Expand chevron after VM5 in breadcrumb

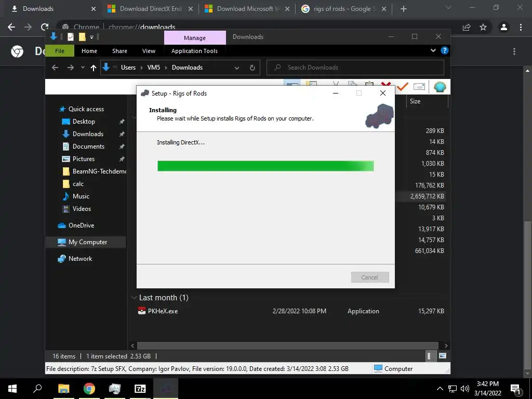coord(166,68)
